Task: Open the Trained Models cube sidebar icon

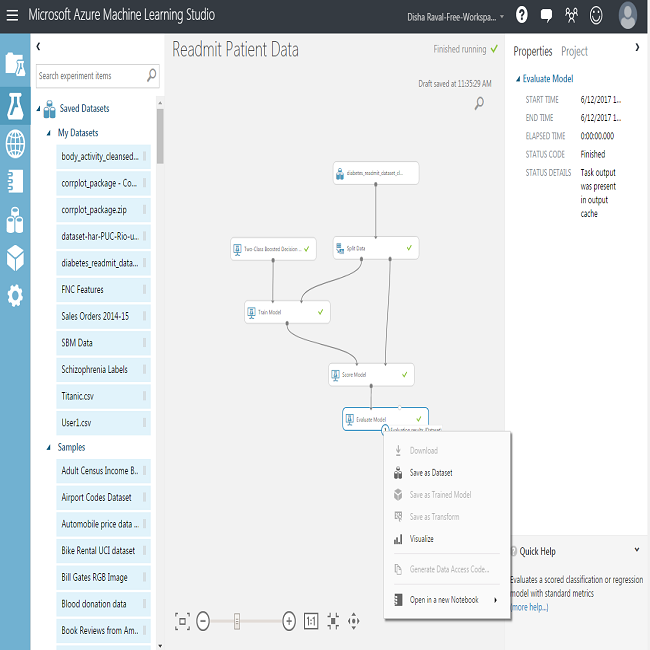Action: [x=15, y=258]
